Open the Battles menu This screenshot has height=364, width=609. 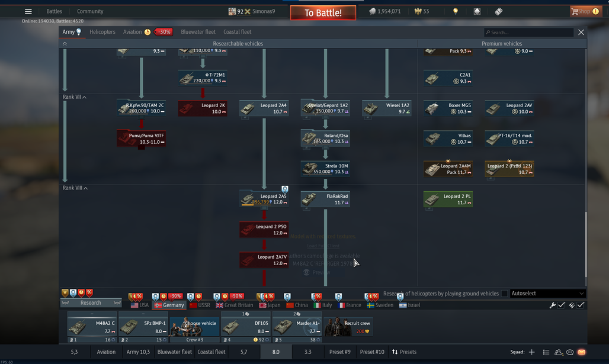[54, 11]
